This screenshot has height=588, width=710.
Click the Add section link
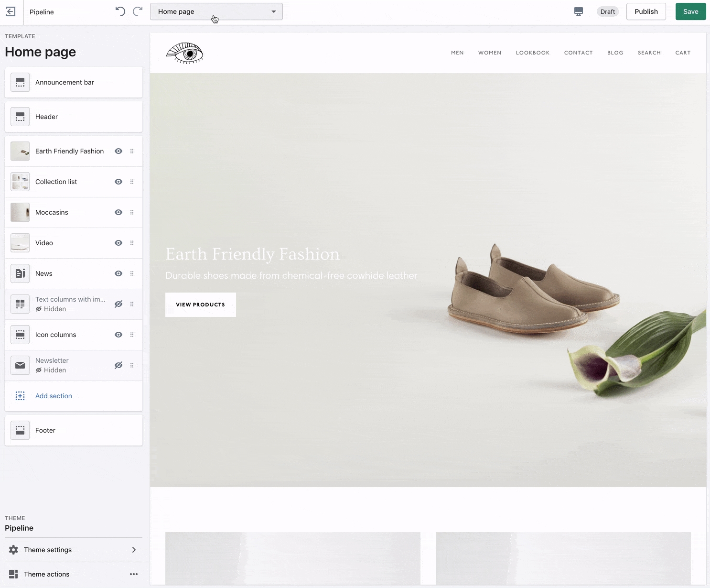(x=54, y=396)
